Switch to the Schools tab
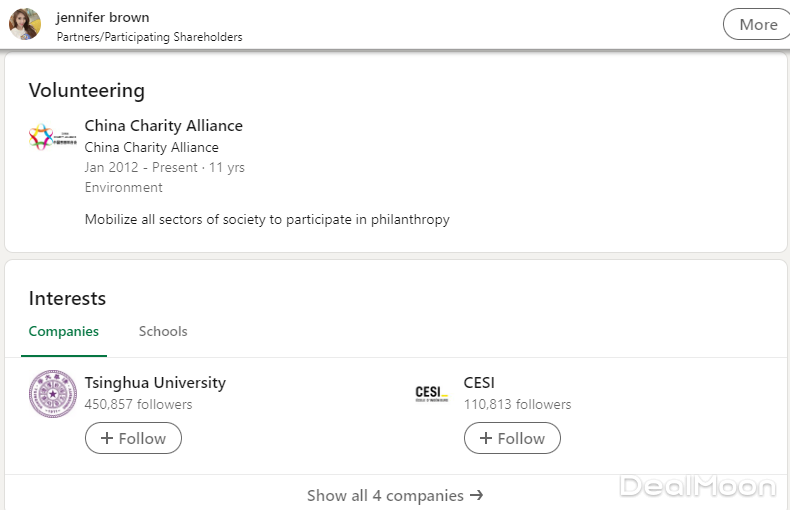Image resolution: width=790 pixels, height=510 pixels. (x=163, y=331)
